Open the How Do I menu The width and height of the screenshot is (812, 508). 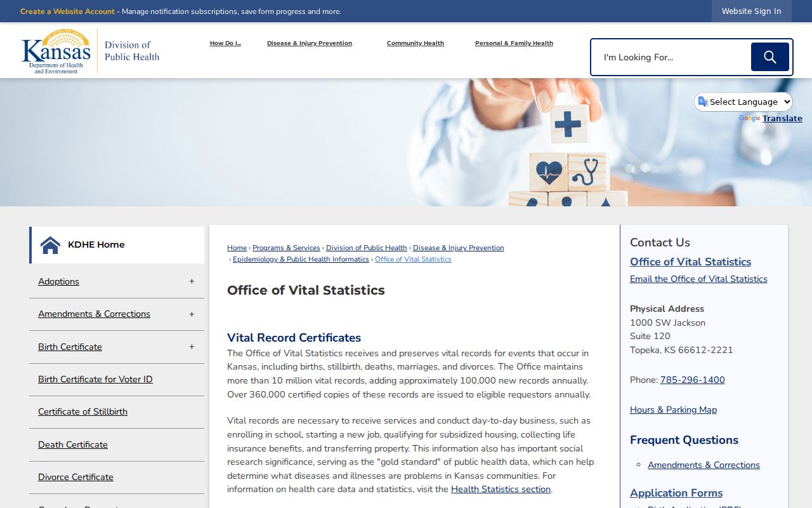tap(225, 43)
